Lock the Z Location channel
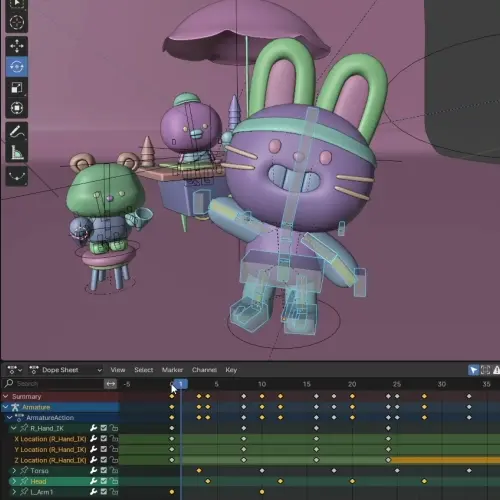 point(114,460)
